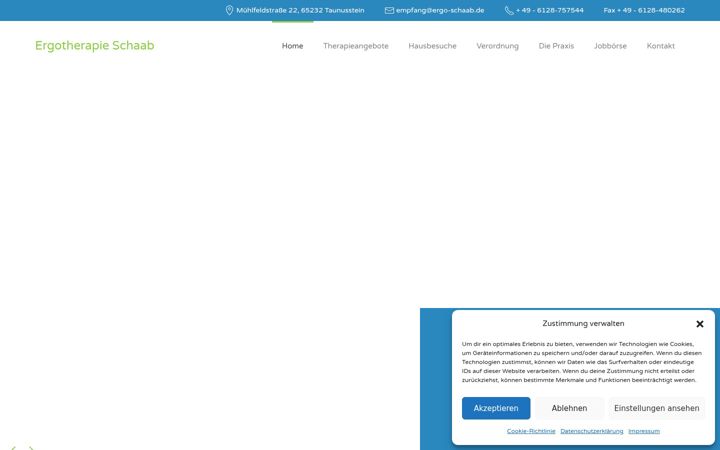
Task: Open Einstellungen ansehen cookie settings
Action: [657, 408]
